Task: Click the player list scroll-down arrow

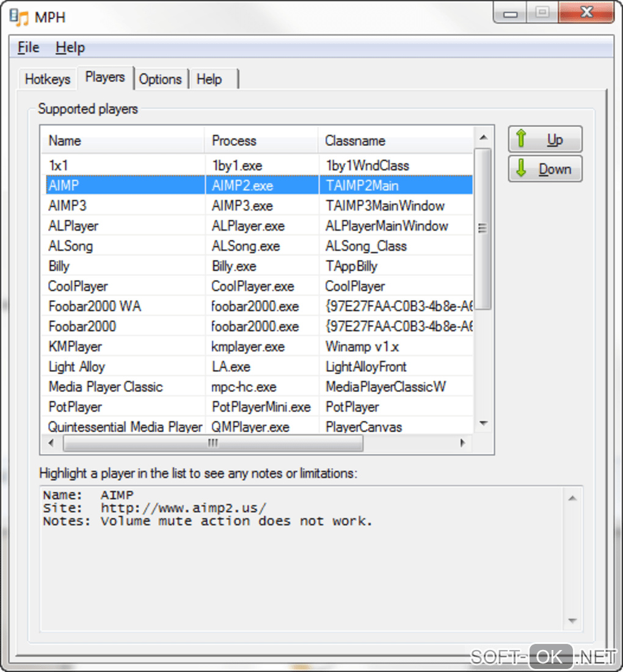Action: point(484,423)
